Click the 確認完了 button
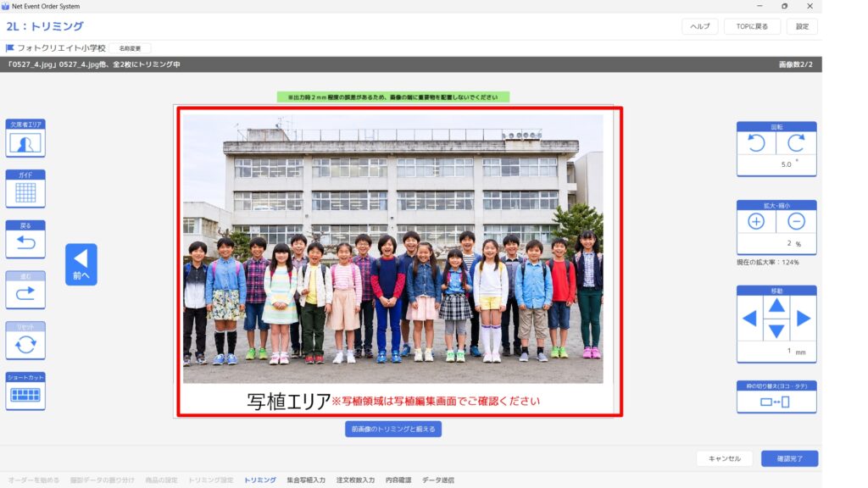868x488 pixels. coord(789,458)
